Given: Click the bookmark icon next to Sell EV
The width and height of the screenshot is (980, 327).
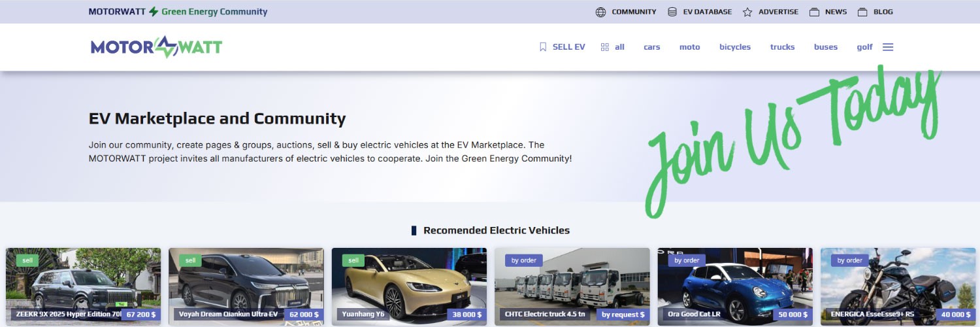Looking at the screenshot, I should click(542, 47).
